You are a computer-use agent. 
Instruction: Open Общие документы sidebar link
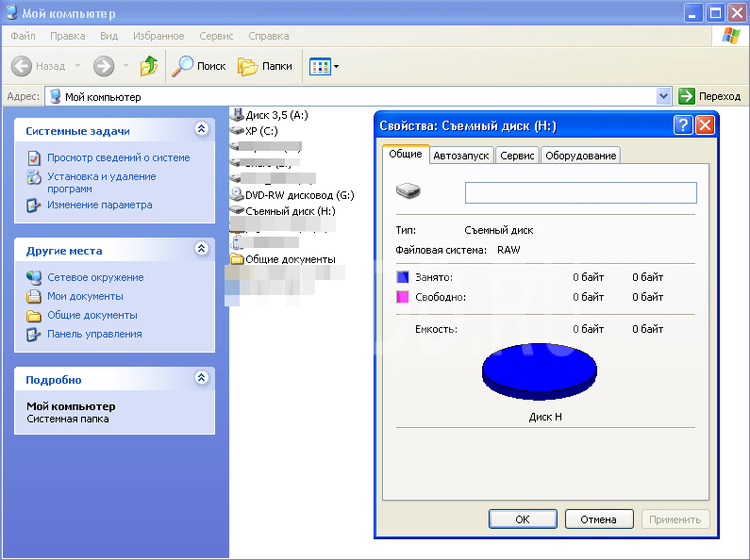coord(92,316)
